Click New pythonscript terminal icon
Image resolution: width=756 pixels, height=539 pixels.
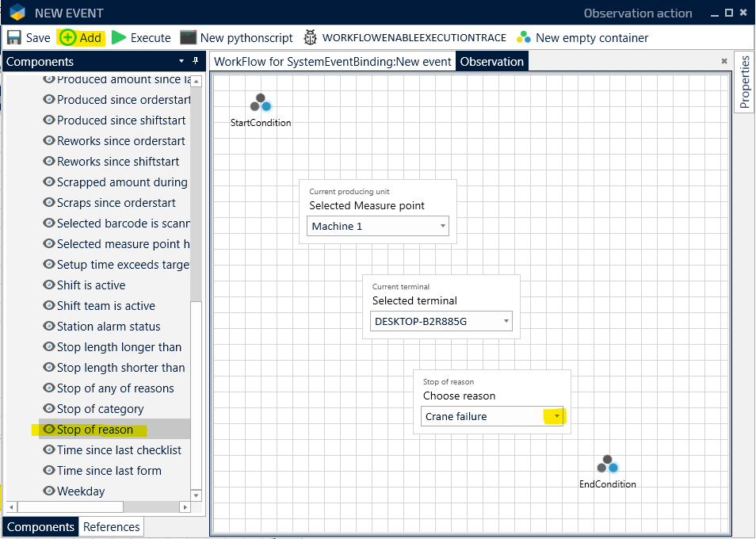(x=188, y=37)
